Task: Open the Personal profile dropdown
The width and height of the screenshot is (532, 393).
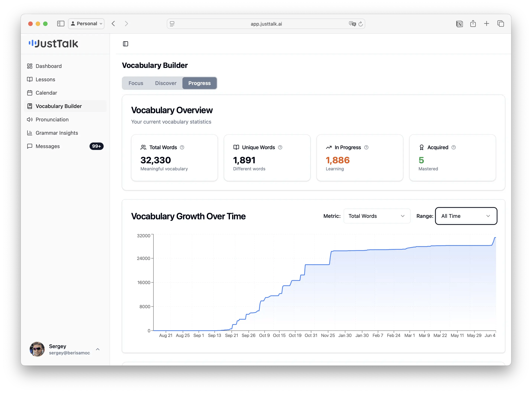Action: point(86,24)
